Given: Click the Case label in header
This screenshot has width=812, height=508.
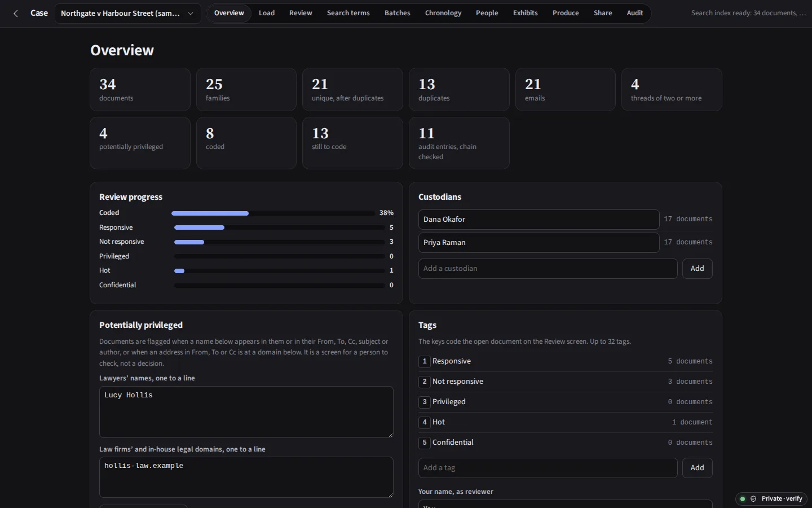Looking at the screenshot, I should 39,13.
